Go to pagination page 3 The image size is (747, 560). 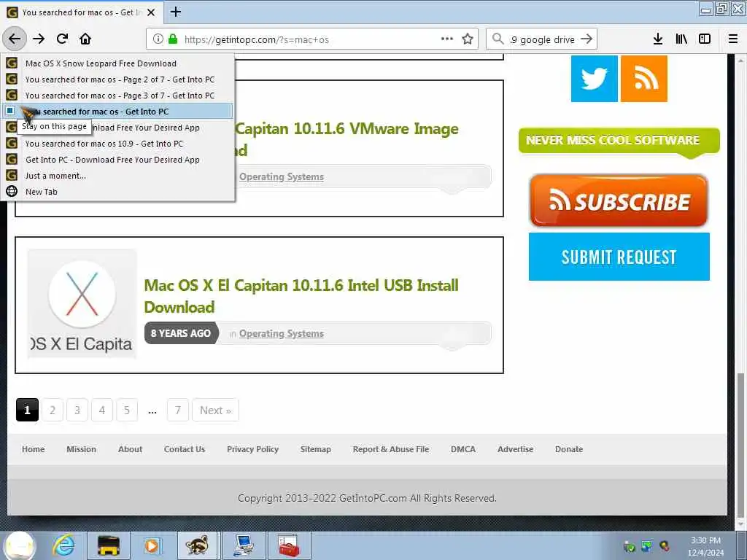coord(77,410)
